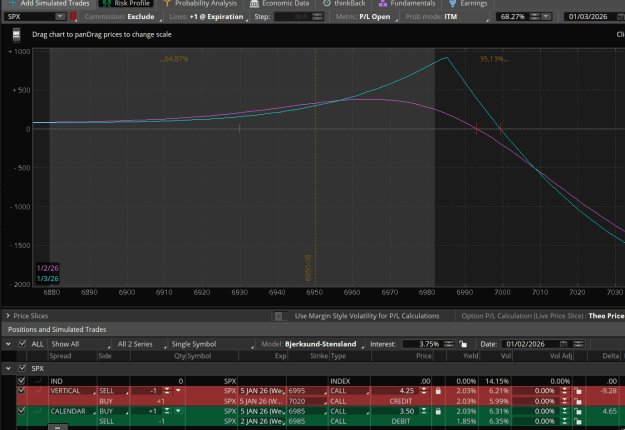The width and height of the screenshot is (625, 430).
Task: Adjust the 68.27% probability range stepper
Action: (x=535, y=17)
